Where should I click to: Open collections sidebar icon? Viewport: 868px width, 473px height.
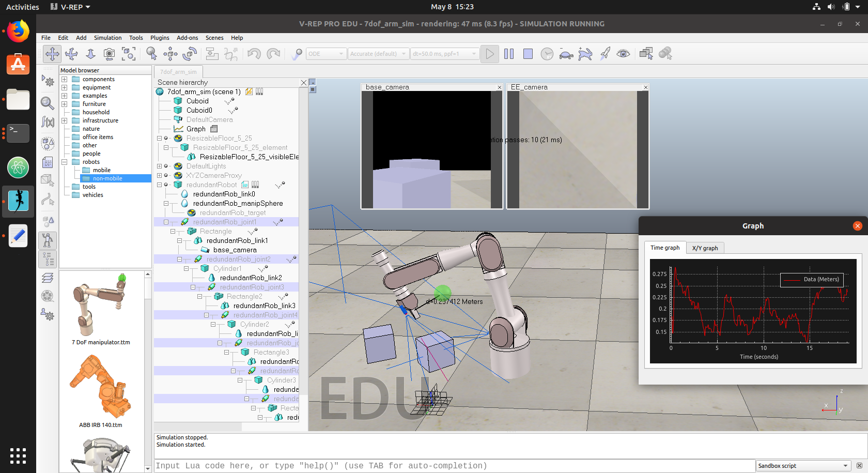48,143
